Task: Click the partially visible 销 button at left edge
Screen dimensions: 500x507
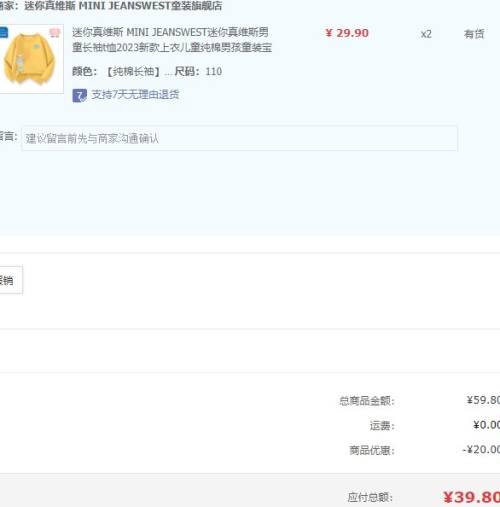Action: click(x=11, y=280)
